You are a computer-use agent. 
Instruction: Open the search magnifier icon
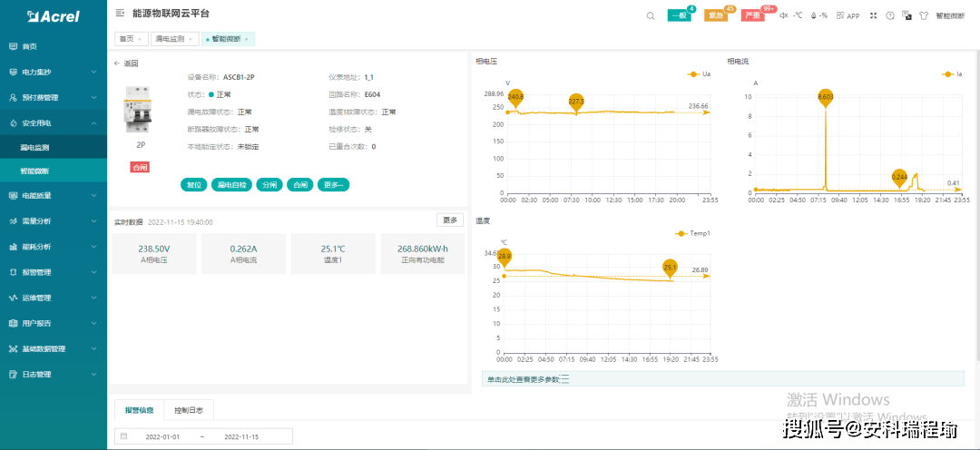pos(651,15)
